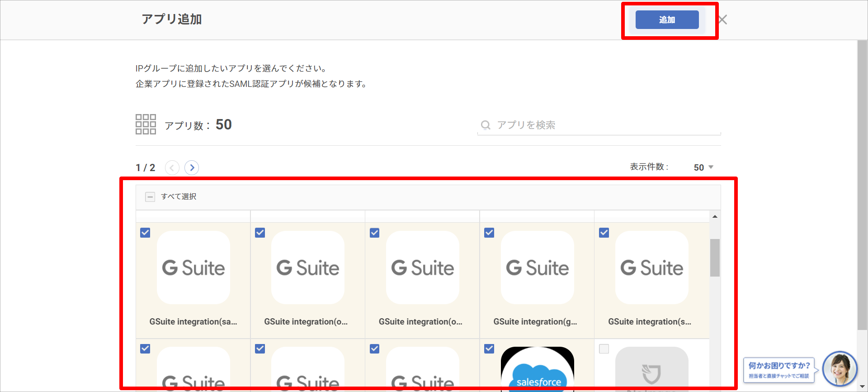The height and width of the screenshot is (392, 868).
Task: Uncheck second GSuite integration(o... checkbox
Action: (374, 233)
